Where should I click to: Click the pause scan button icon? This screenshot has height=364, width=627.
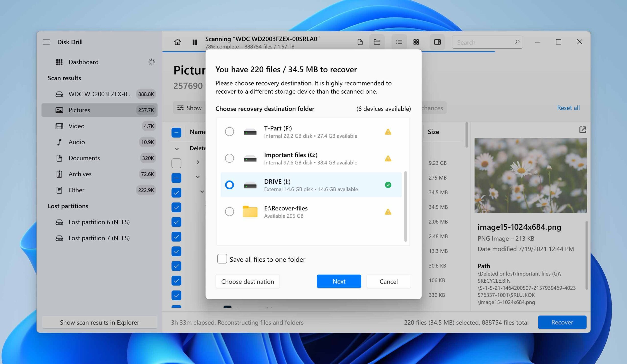[194, 42]
